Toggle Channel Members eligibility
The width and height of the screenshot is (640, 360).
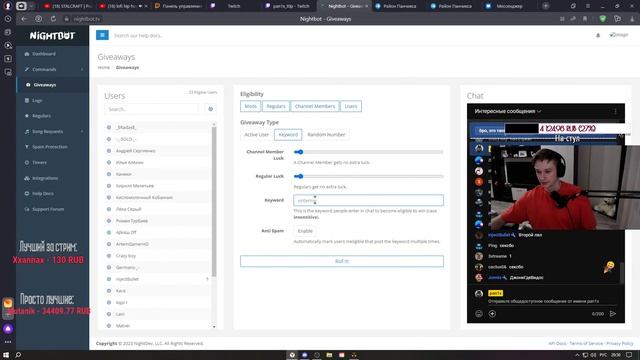[x=315, y=106]
